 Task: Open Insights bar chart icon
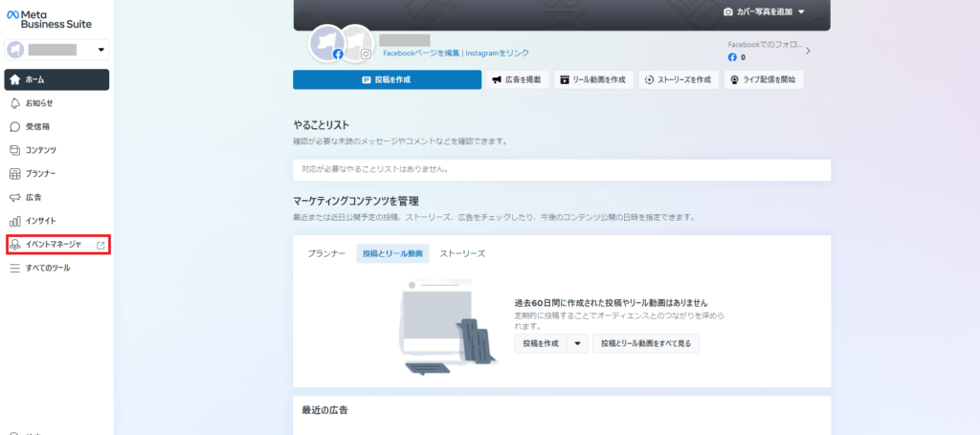point(15,221)
